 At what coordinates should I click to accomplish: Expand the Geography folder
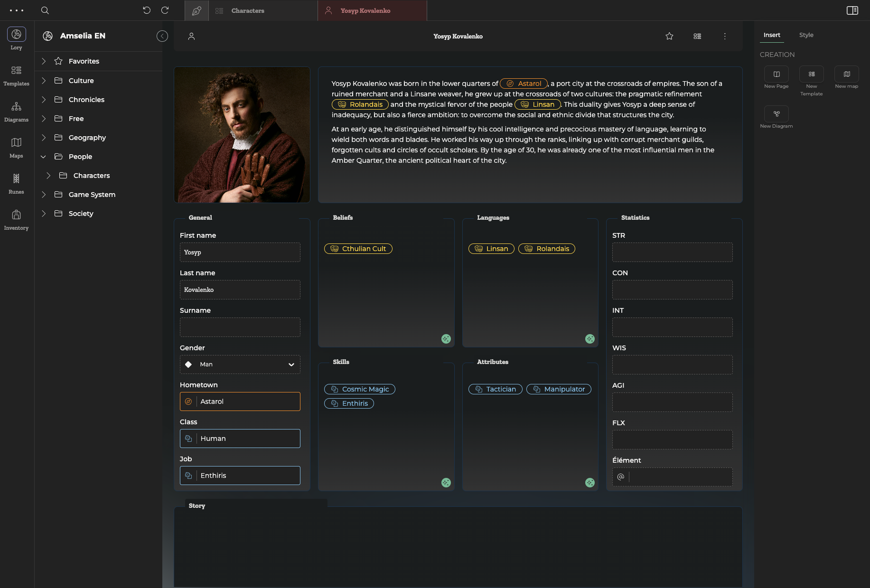coord(43,138)
